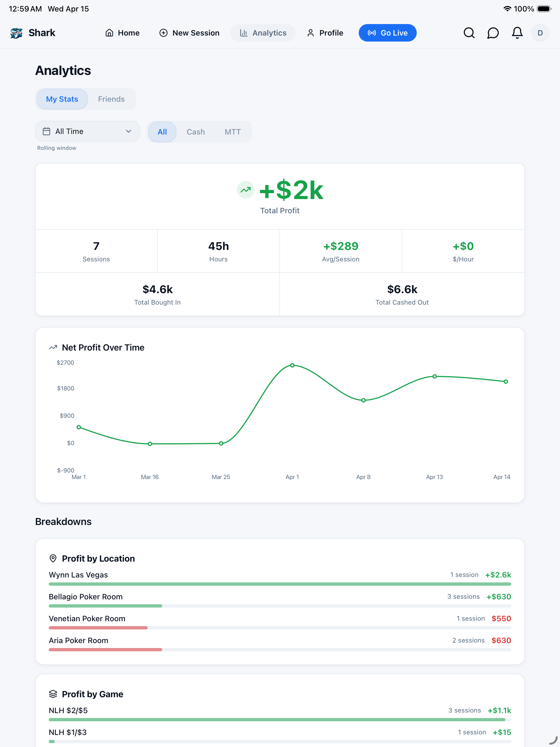This screenshot has height=747, width=560.
Task: Click the Apr 13 chart data point
Action: pyautogui.click(x=435, y=376)
